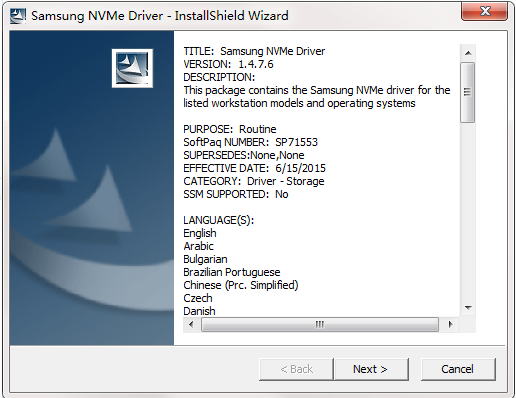Click the 'DESCRIPTION:' label

[x=219, y=77]
